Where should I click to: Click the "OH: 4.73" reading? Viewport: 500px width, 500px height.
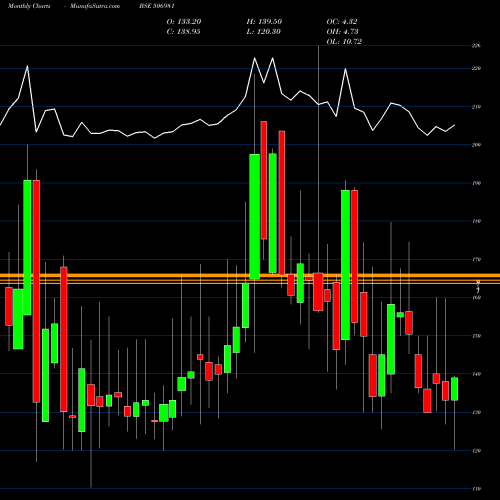click(x=342, y=32)
